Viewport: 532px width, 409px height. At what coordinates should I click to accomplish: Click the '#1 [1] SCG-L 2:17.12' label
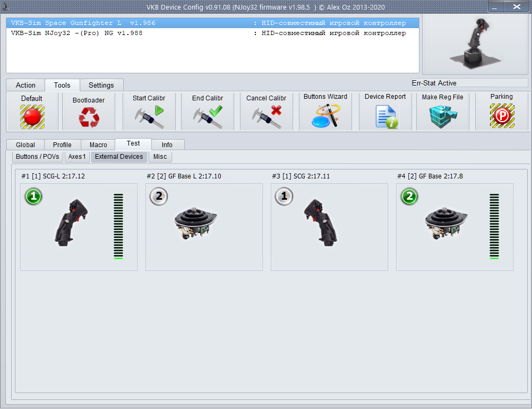pyautogui.click(x=53, y=176)
